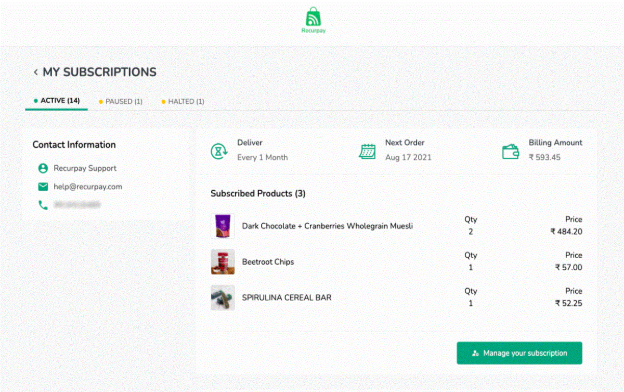Go back using the arrow beside MY SUBSCRIPTIONS
Screen dimensions: 624x392
coord(35,72)
